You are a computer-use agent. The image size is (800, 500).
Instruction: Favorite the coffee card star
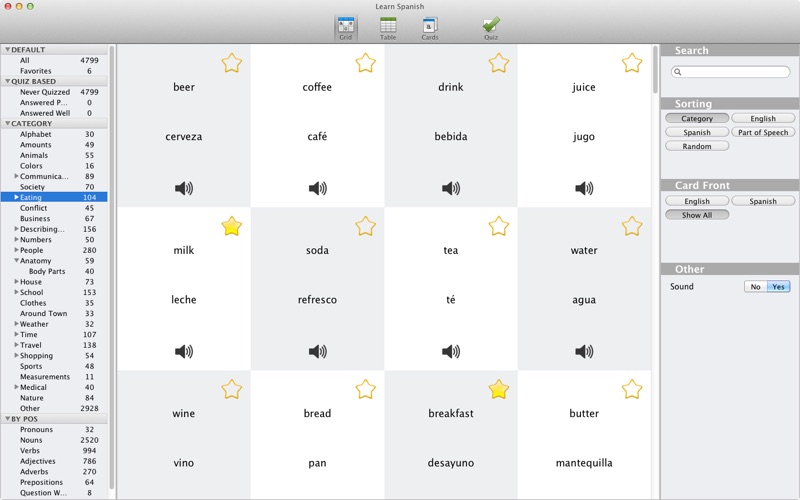pos(365,63)
